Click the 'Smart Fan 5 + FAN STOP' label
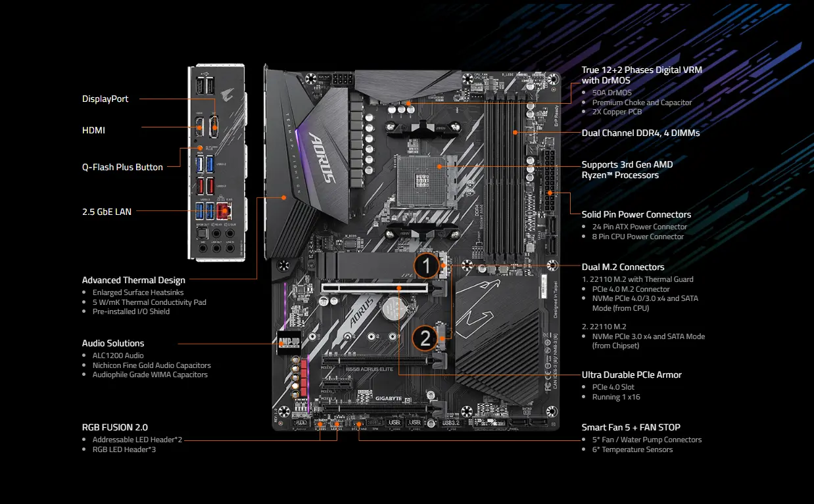Screen dimensions: 814x504 point(630,427)
